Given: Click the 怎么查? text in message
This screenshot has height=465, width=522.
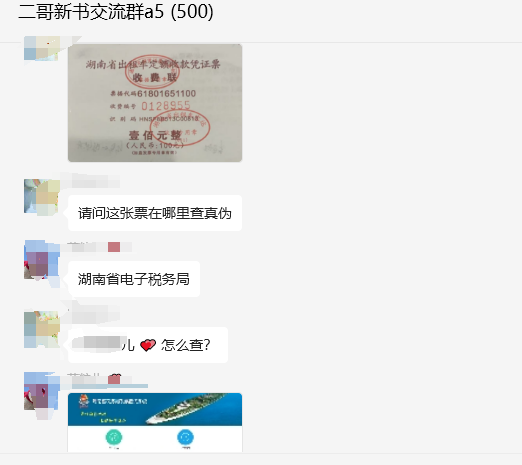Looking at the screenshot, I should point(186,345).
